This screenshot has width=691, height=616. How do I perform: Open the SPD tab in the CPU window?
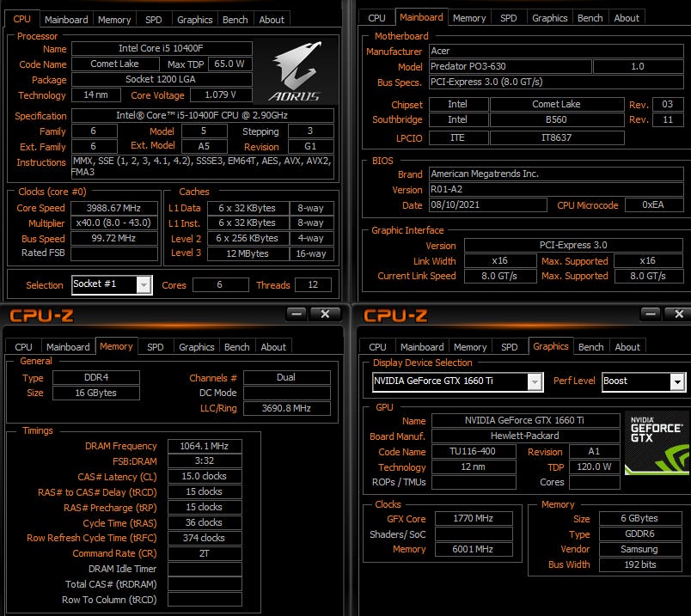coord(153,20)
